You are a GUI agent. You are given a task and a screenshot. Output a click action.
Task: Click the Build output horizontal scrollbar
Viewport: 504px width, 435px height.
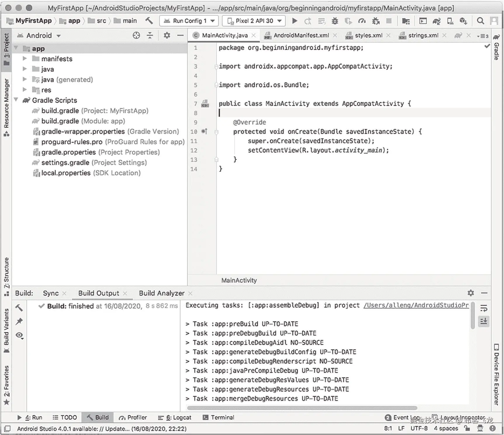click(x=302, y=408)
